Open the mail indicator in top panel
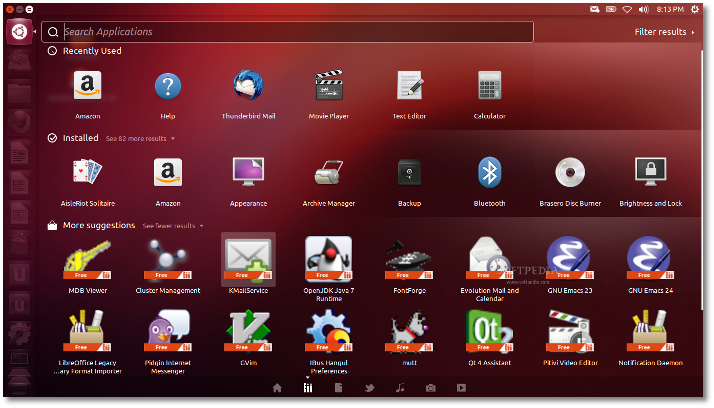 click(x=594, y=9)
